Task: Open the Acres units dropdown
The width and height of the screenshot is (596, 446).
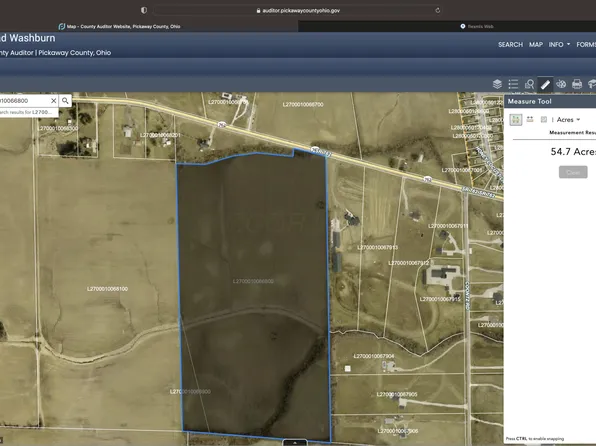Action: point(568,120)
